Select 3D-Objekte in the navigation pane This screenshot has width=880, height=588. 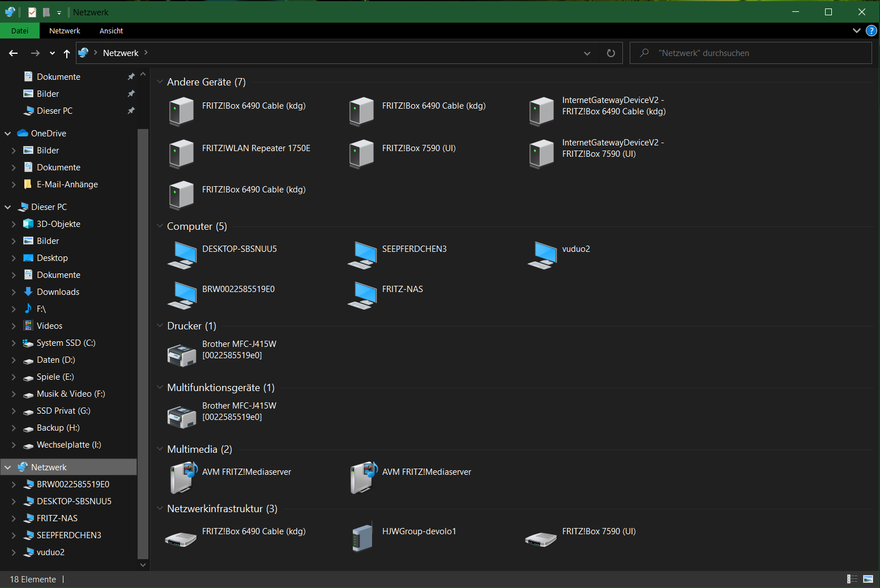pos(58,224)
